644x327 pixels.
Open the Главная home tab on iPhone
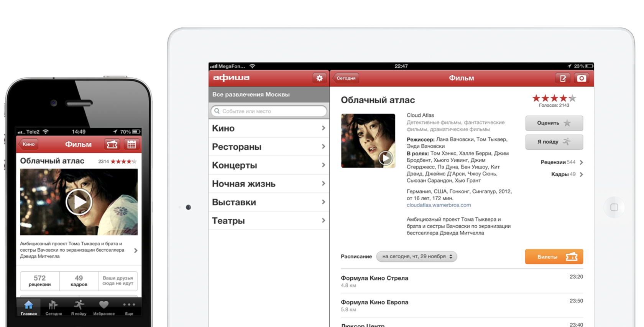point(29,308)
